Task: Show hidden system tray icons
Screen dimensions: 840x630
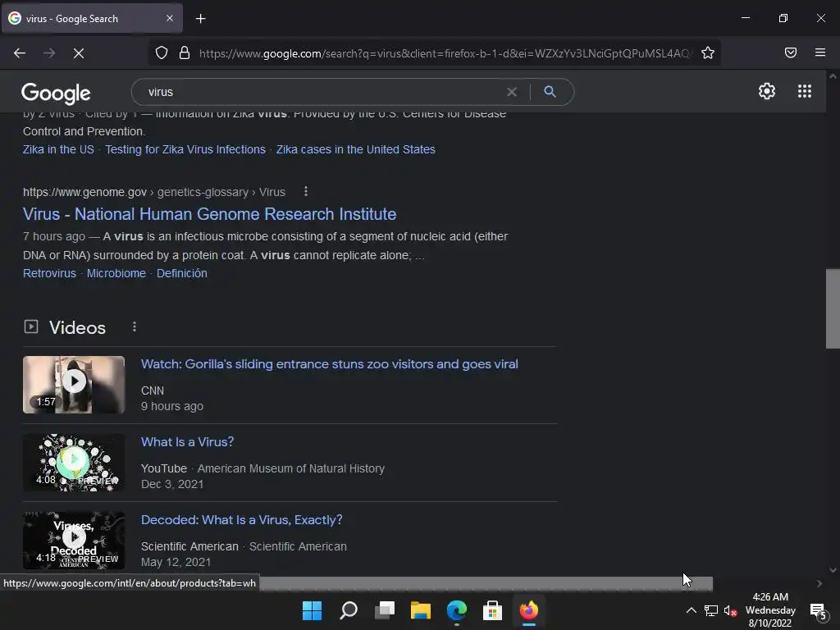Action: click(x=691, y=610)
